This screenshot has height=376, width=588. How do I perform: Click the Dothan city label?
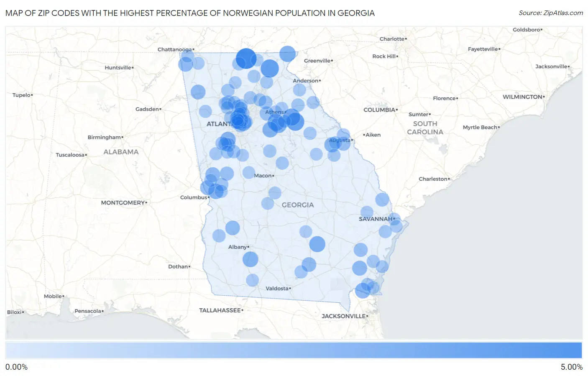coord(178,266)
